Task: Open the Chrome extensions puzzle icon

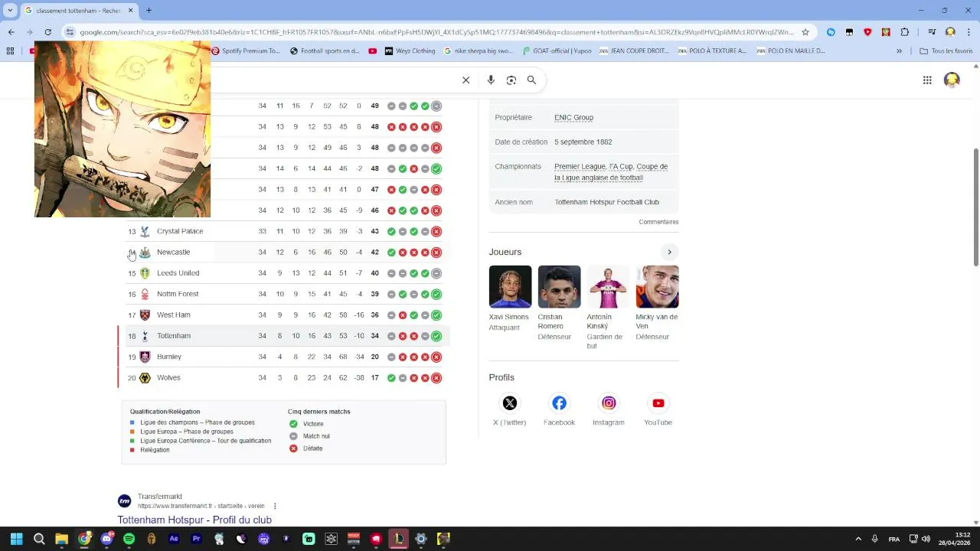Action: (905, 32)
